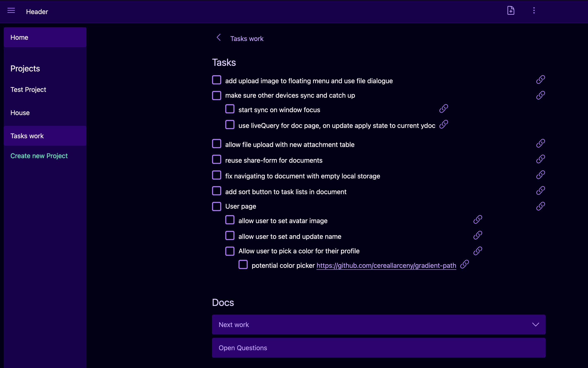The height and width of the screenshot is (368, 588).
Task: Open the 'Next work' document
Action: [379, 325]
